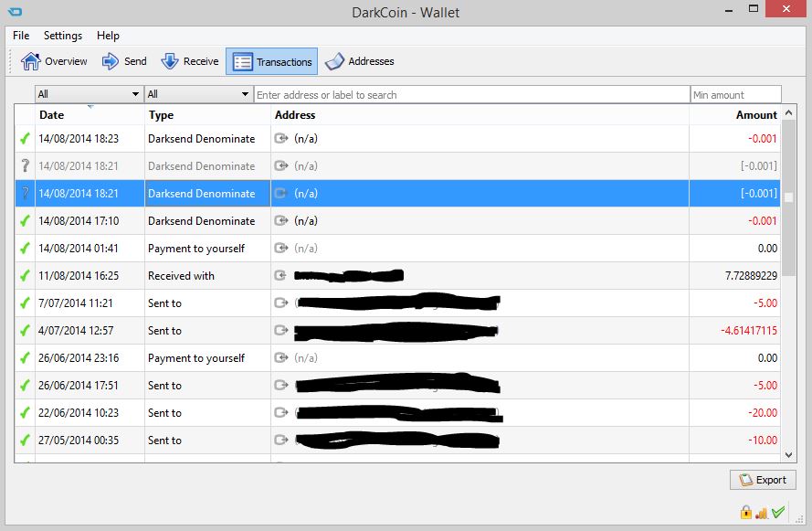Click the received arrow icon on the 7.72889229 row
Viewport: 812px width, 531px height.
pyautogui.click(x=280, y=276)
